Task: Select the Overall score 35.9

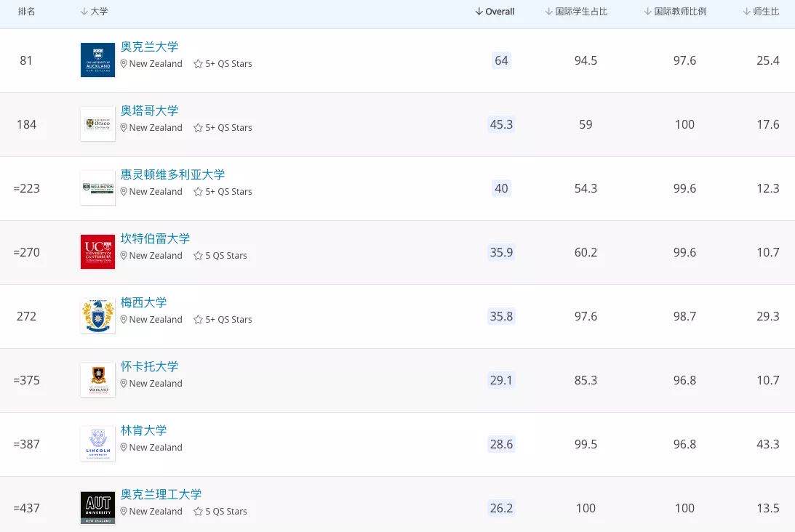Action: [x=501, y=251]
